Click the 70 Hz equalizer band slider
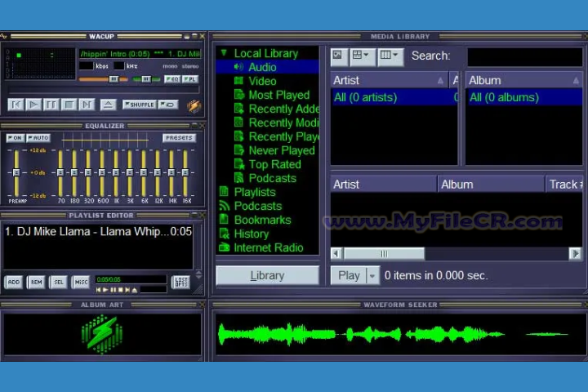 (x=60, y=172)
